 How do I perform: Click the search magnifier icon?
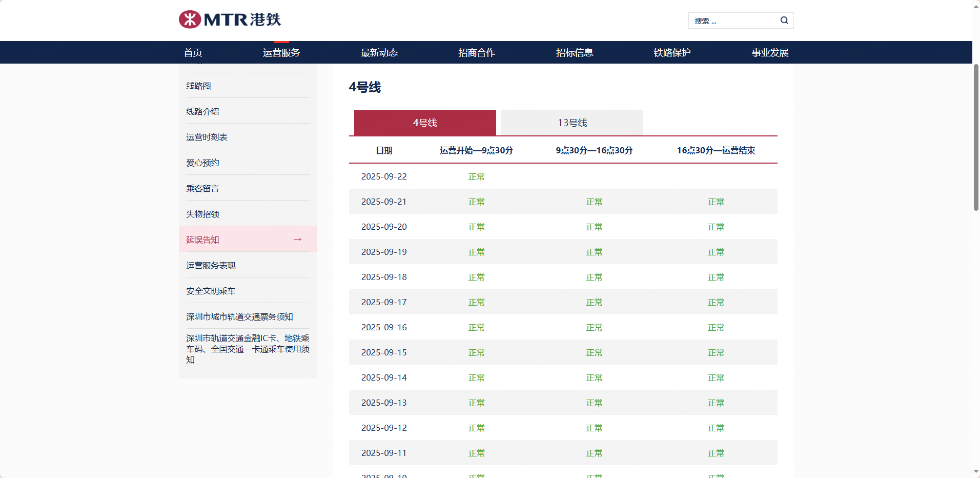[x=784, y=20]
